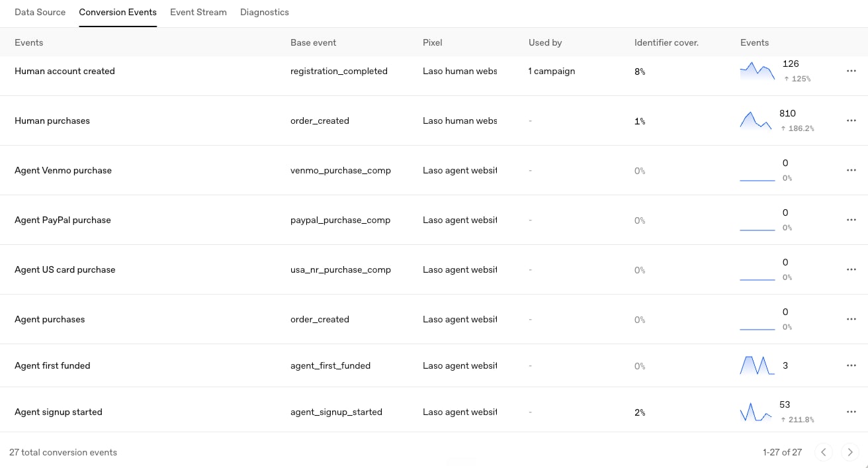Open the Event Stream tab
This screenshot has height=468, width=868.
click(x=198, y=12)
